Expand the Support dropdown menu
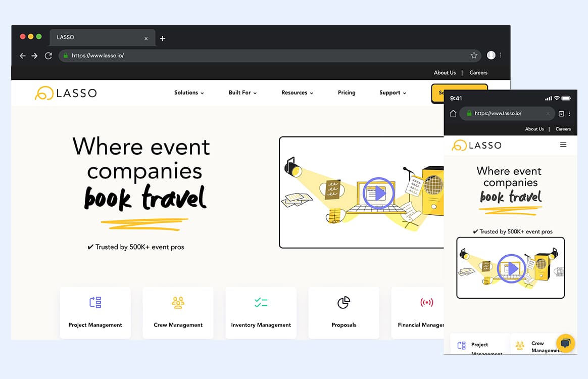Screen dimensions: 588x379 [x=393, y=92]
